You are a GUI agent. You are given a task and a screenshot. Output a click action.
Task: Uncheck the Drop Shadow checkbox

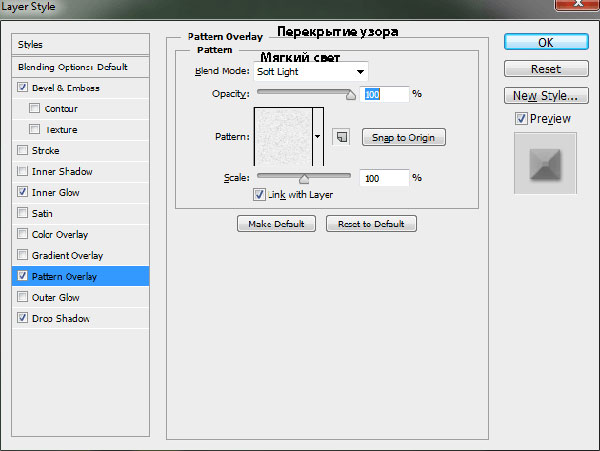point(23,318)
